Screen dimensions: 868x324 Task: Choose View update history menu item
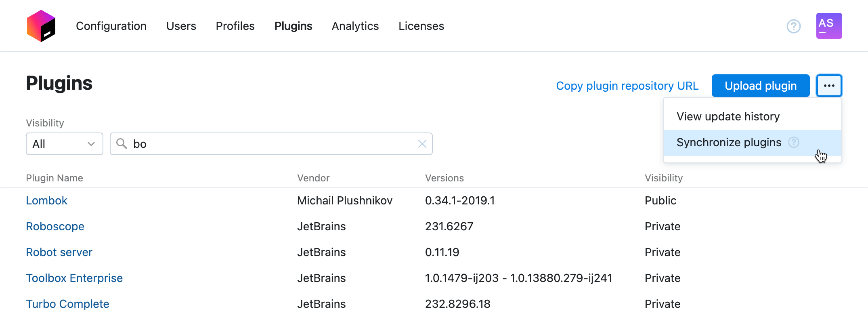pos(753,116)
